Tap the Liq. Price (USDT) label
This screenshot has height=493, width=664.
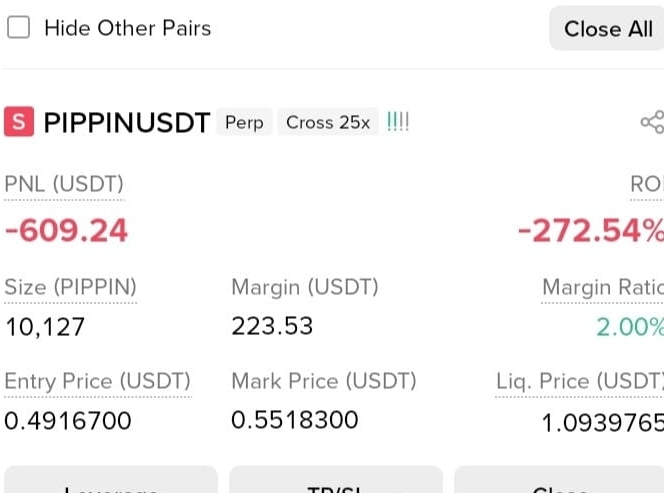(580, 381)
